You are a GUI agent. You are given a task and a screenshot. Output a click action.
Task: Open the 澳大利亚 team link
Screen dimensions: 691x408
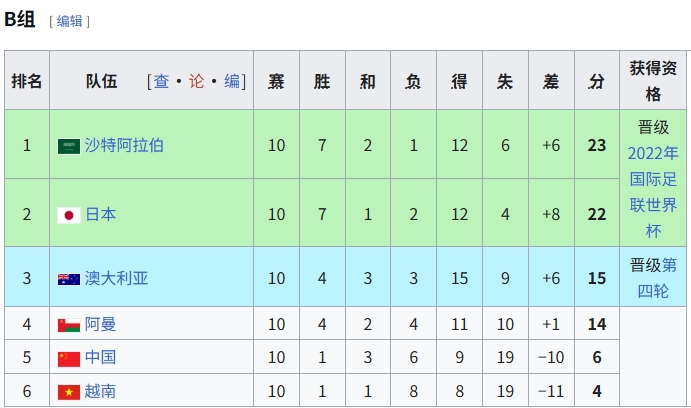tap(116, 278)
